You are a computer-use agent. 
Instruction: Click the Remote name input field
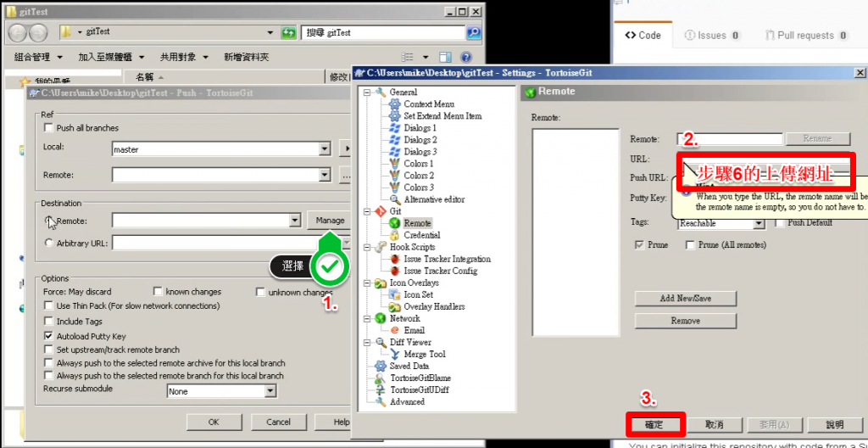pyautogui.click(x=730, y=138)
